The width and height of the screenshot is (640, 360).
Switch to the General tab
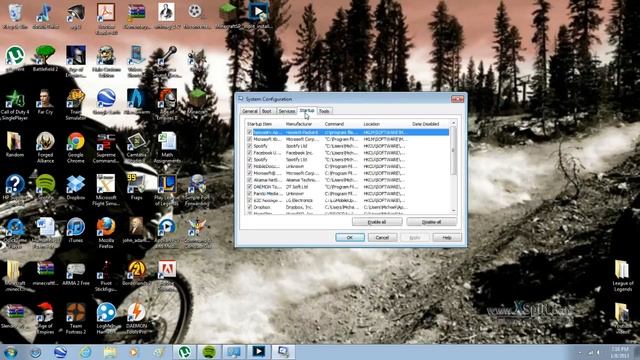tap(250, 111)
